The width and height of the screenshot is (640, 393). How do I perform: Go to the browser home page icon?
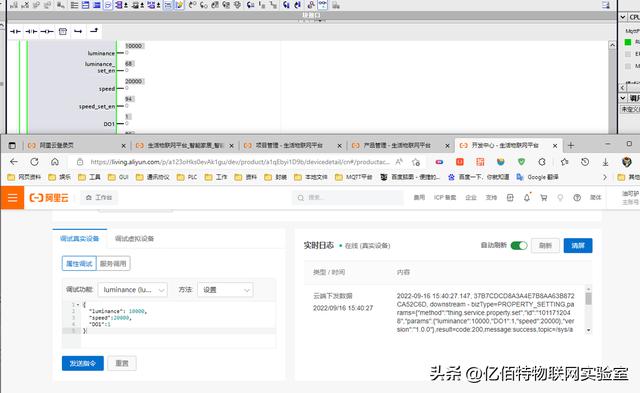[55, 162]
